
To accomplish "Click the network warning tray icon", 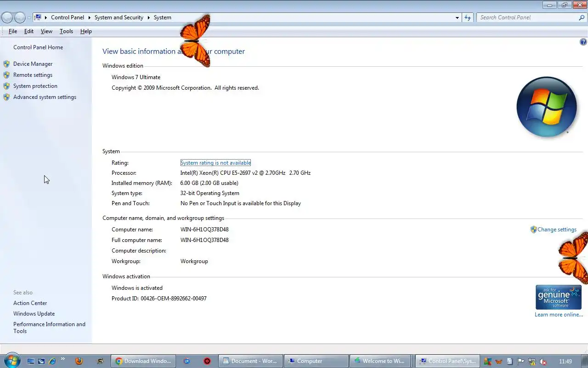I will point(532,362).
